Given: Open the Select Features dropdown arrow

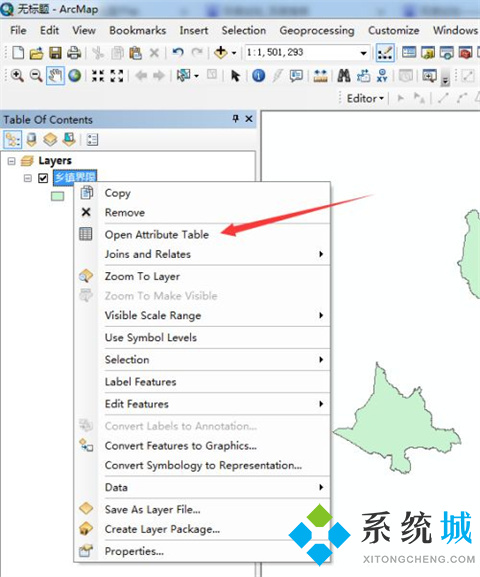Looking at the screenshot, I should 196,76.
